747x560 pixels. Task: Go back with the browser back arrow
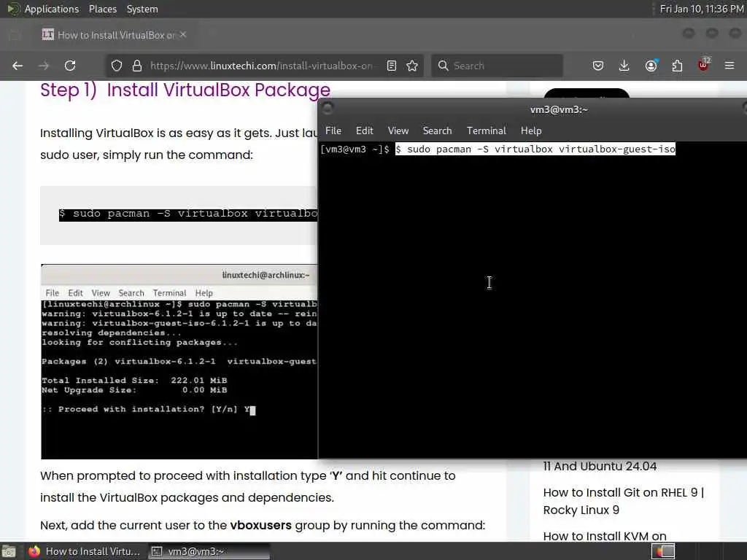click(x=18, y=66)
